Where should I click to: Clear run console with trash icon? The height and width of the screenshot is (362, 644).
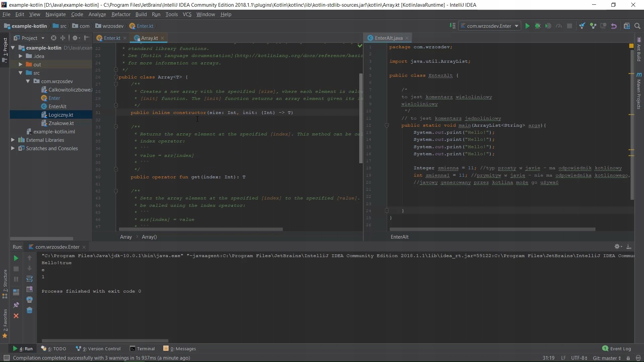30,310
